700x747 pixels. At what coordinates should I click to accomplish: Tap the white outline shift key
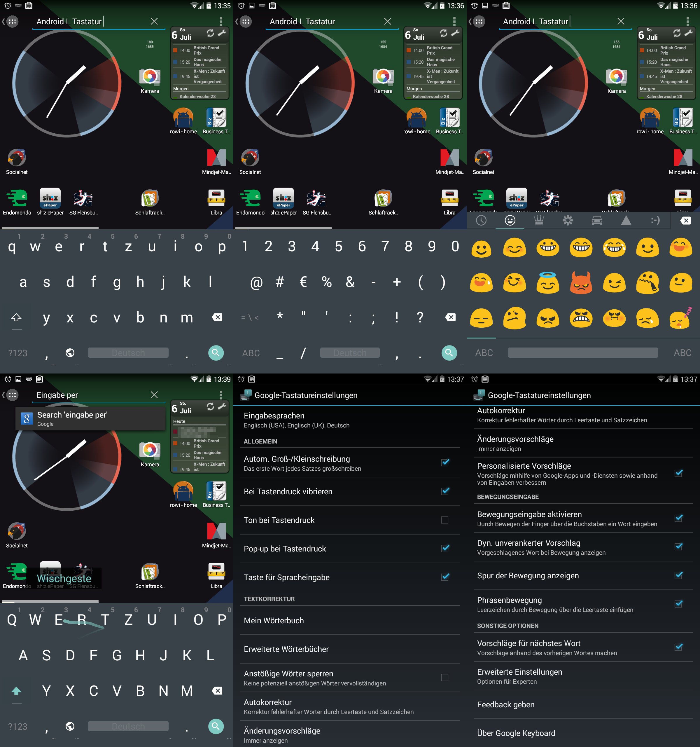(x=17, y=318)
